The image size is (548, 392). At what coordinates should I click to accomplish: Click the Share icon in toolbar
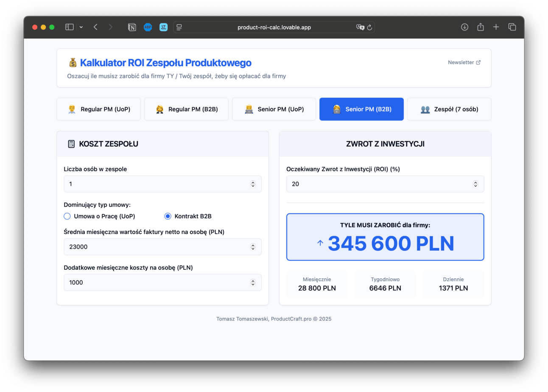coord(481,27)
